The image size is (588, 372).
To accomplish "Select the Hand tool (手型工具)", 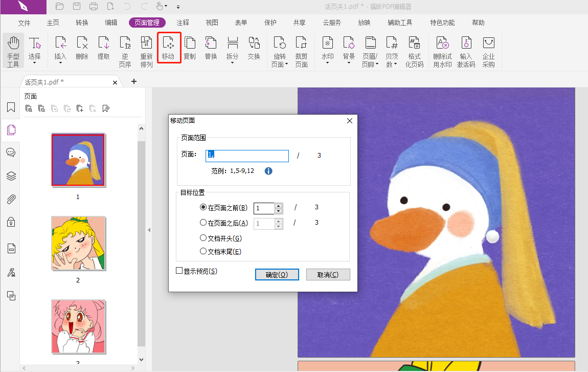I will click(13, 51).
